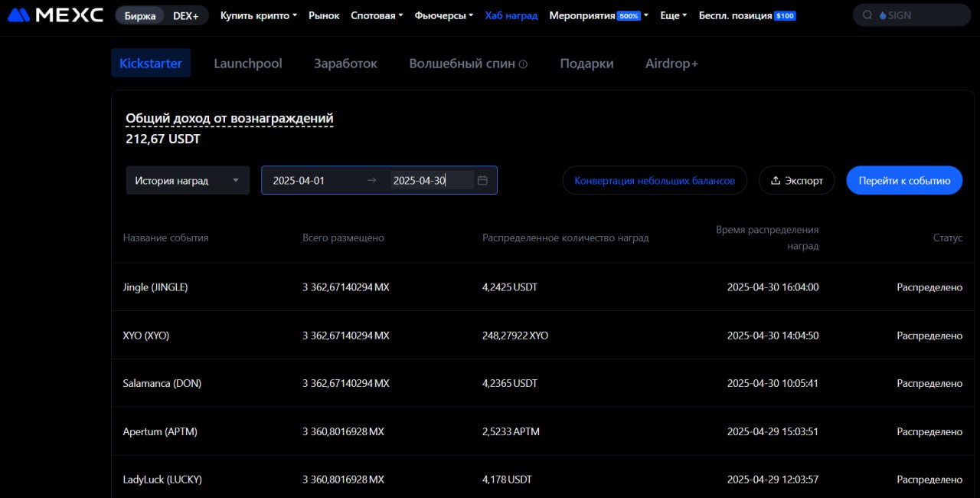Click the LadyLuck (LUCKY) event name
This screenshot has height=498, width=980.
(162, 480)
